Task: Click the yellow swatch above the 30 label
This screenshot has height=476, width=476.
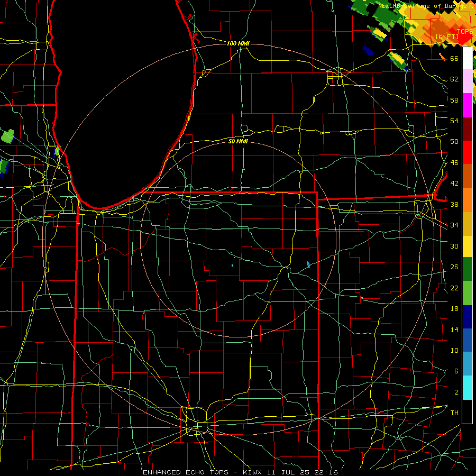Action: pyautogui.click(x=467, y=246)
